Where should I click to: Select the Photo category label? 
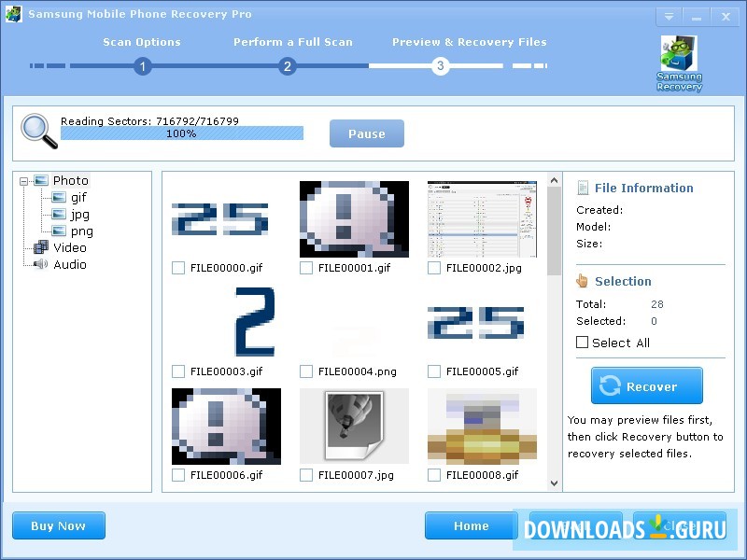click(71, 180)
